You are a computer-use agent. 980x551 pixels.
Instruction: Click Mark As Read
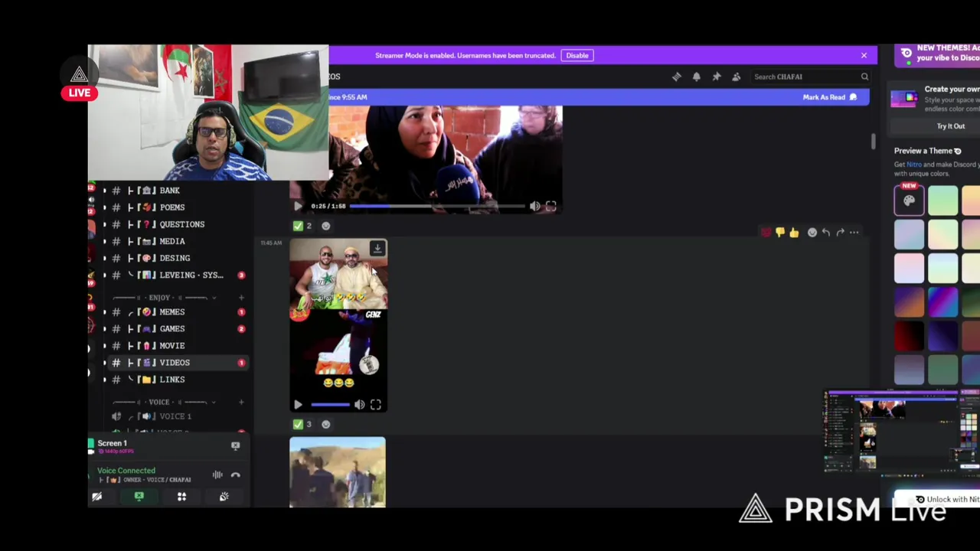tap(830, 97)
